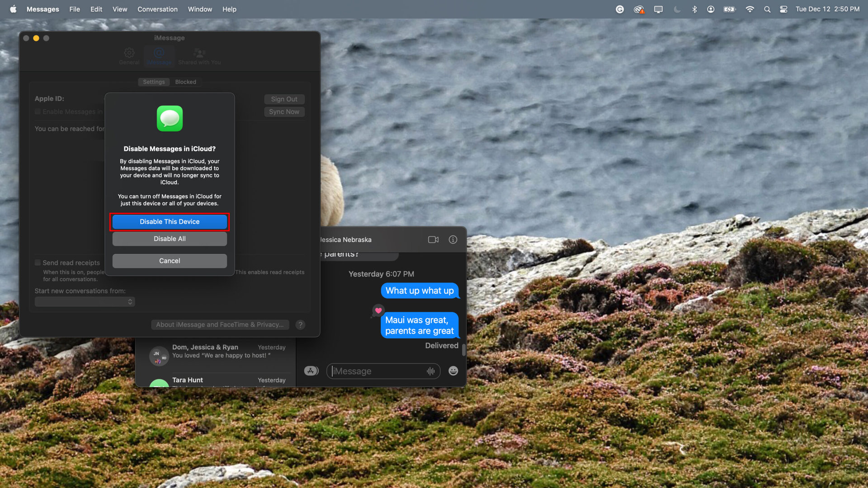This screenshot has height=488, width=868.
Task: Open Spotlight search in menu bar
Action: click(x=767, y=9)
